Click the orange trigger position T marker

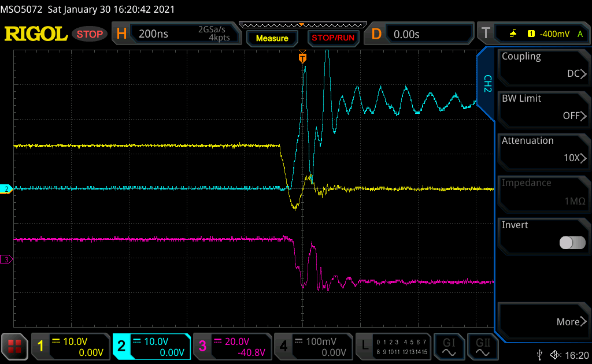click(x=302, y=58)
